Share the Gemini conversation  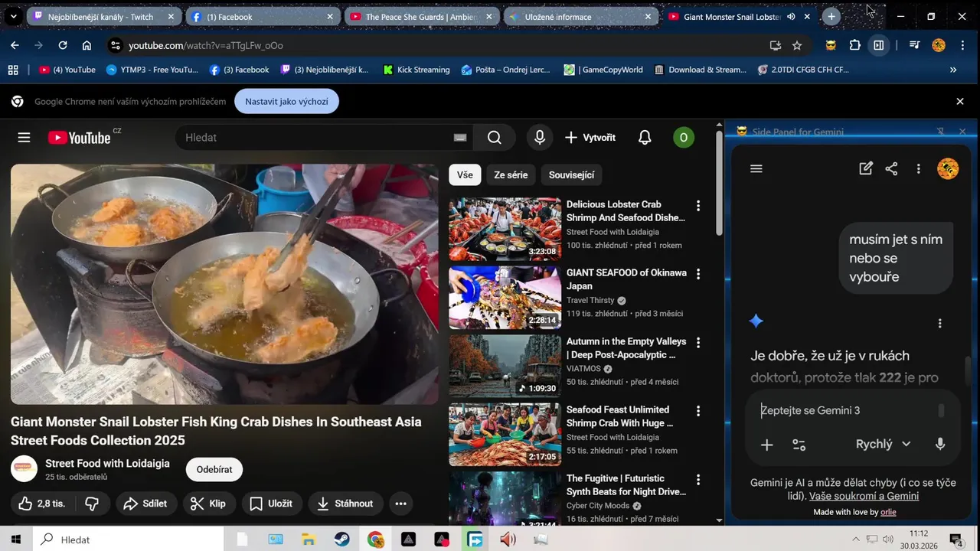tap(891, 169)
